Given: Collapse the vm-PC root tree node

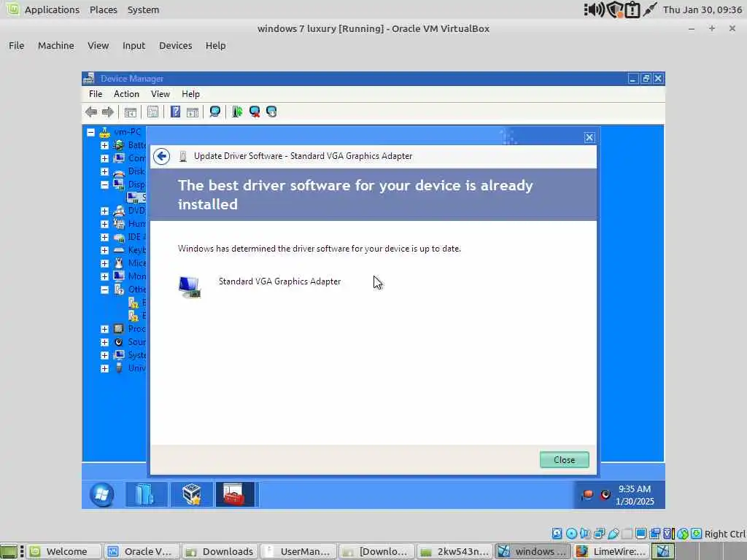Looking at the screenshot, I should click(x=90, y=132).
